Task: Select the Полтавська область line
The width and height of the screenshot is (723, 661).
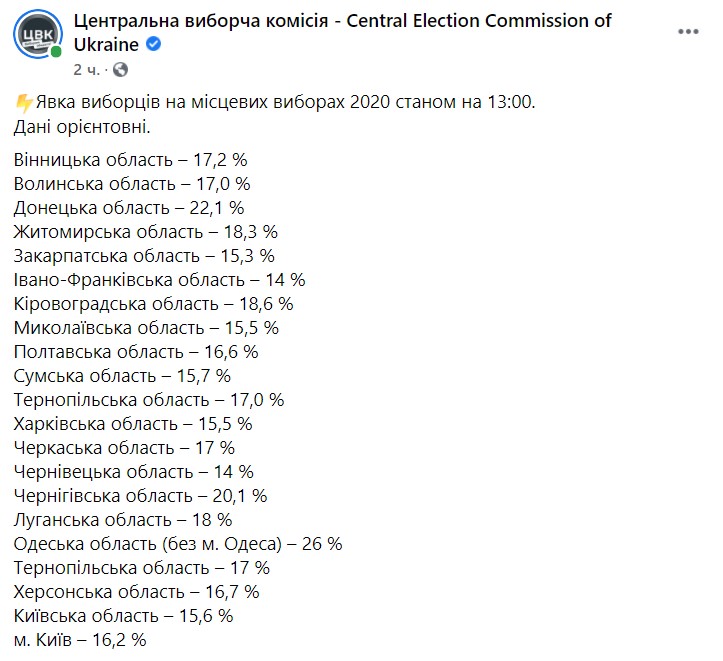Action: pos(137,351)
